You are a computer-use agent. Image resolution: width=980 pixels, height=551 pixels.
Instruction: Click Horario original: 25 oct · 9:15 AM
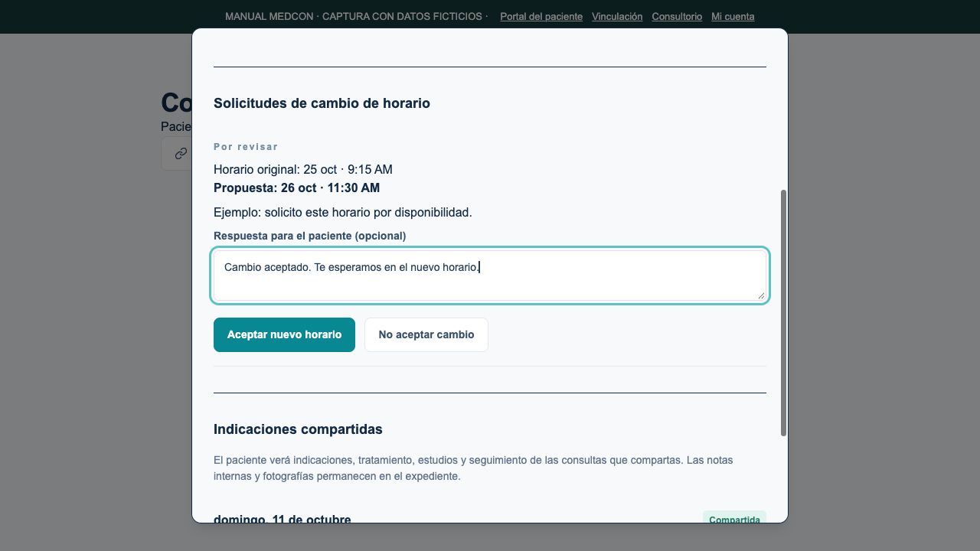click(303, 169)
